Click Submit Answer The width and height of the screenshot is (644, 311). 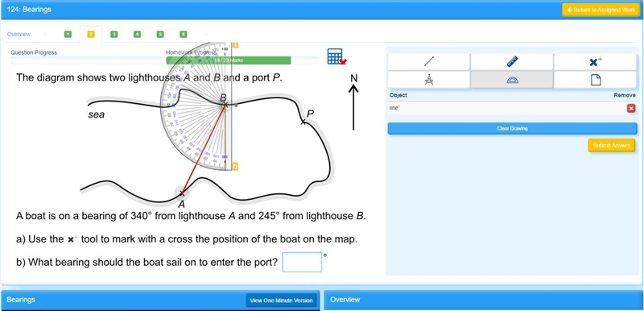611,146
